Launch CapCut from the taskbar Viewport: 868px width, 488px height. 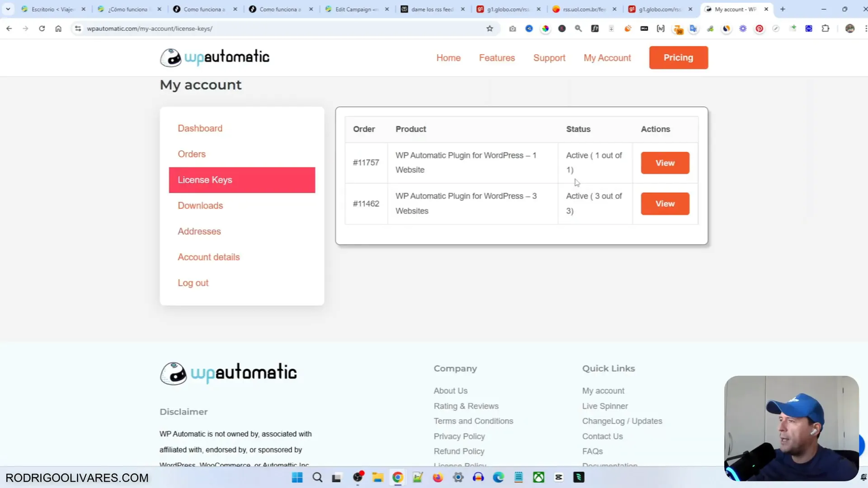[x=558, y=477]
